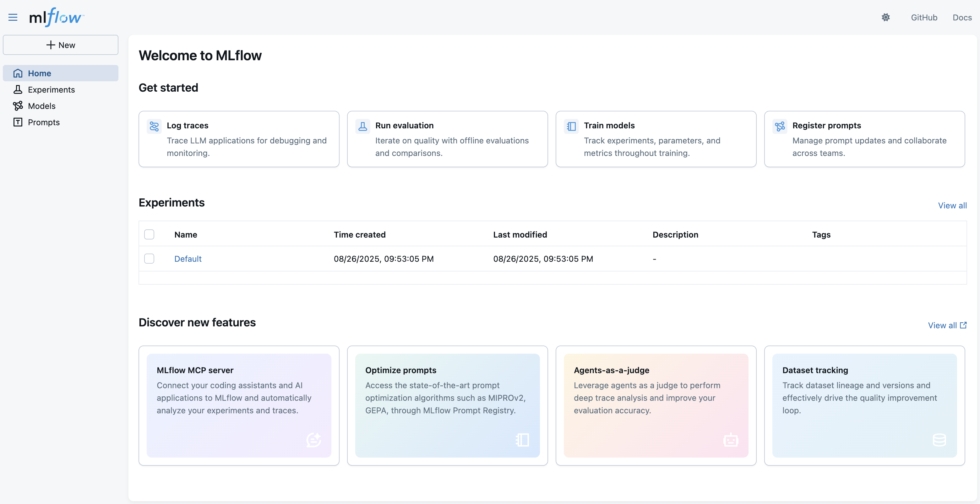Click the Register prompts icon
Viewport: 980px width, 504px height.
[780, 126]
